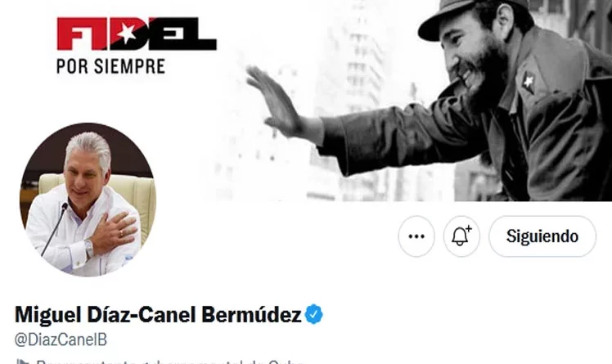
Task: Open the header banner photo
Action: [x=306, y=101]
